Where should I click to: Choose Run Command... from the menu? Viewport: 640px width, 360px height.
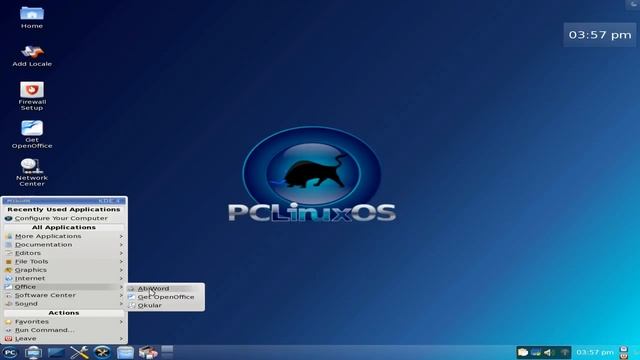pyautogui.click(x=64, y=330)
